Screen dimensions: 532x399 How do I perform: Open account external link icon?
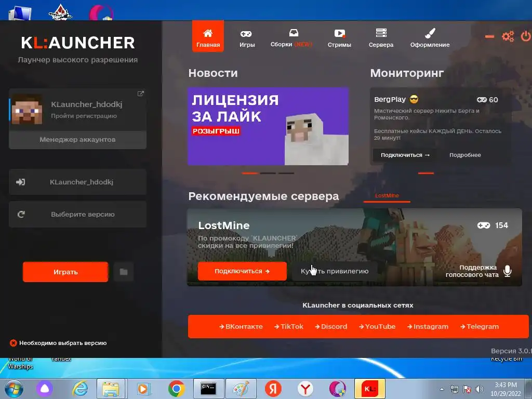(140, 94)
